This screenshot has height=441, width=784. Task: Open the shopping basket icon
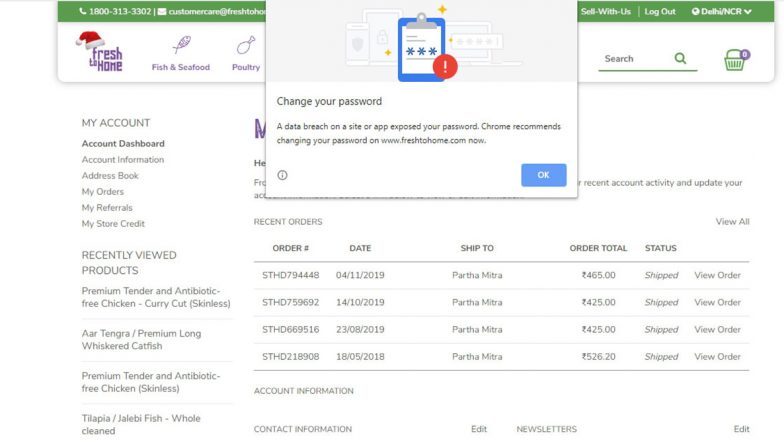(x=736, y=60)
